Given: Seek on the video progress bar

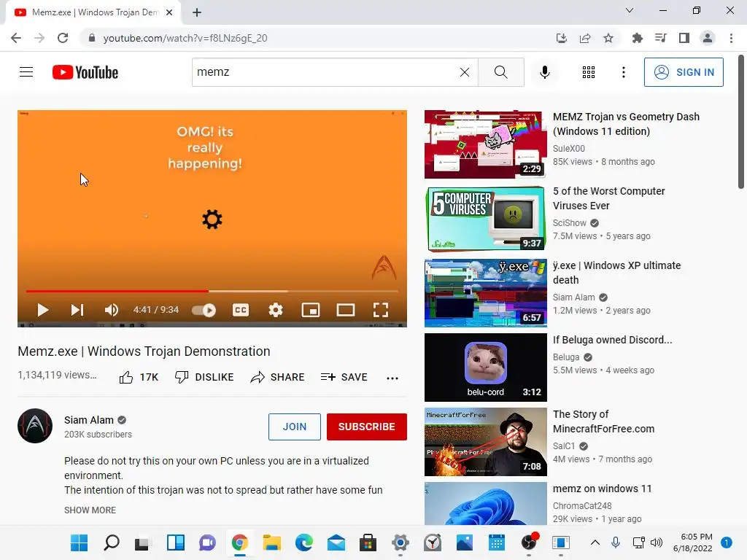Looking at the screenshot, I should point(212,290).
